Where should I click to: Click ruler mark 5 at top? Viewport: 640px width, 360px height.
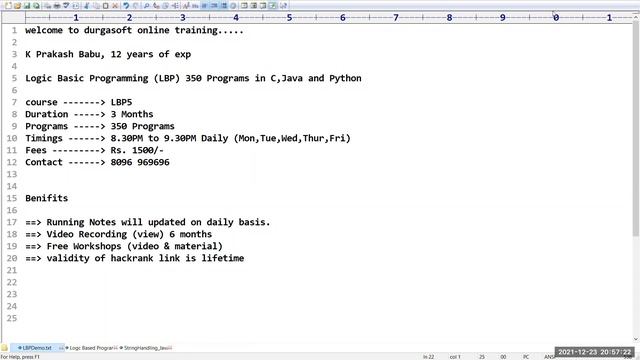pos(289,18)
